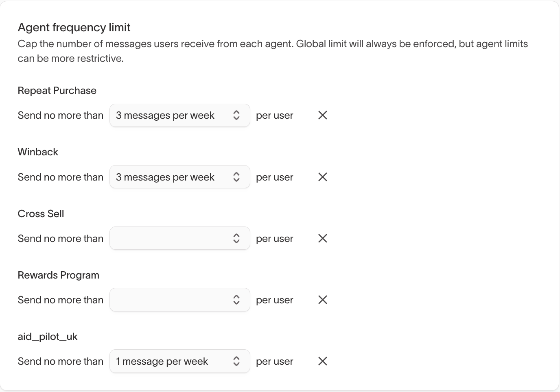Remove the aid_pilot_uk frequency limit
This screenshot has width=560, height=392.
tap(322, 361)
